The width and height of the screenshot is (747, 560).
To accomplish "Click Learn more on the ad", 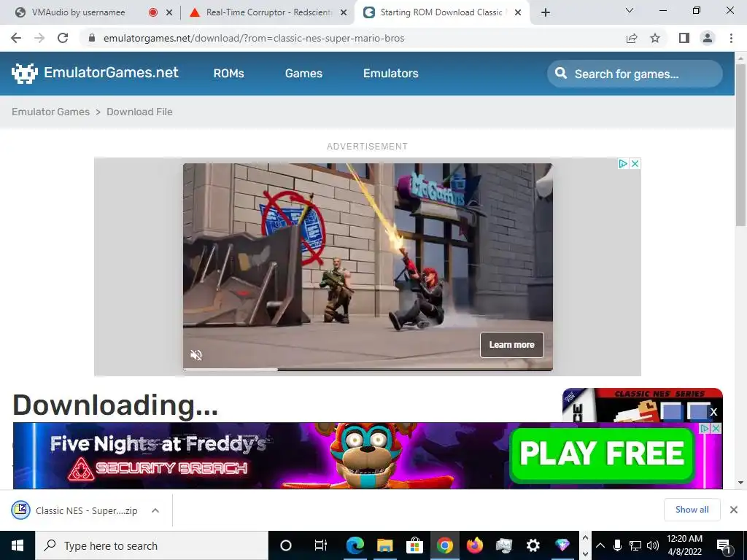I will click(x=511, y=345).
